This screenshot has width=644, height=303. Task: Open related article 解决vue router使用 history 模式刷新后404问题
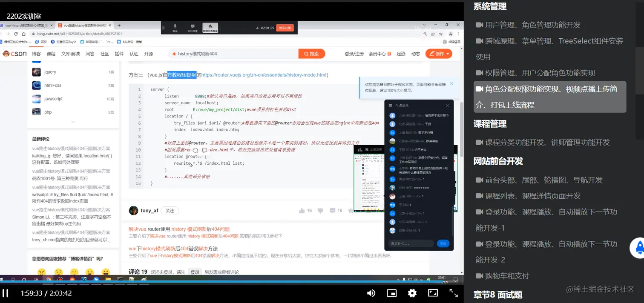[179, 229]
